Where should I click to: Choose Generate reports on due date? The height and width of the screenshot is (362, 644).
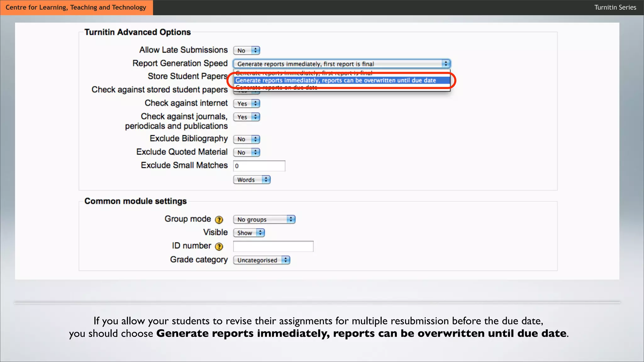point(276,88)
